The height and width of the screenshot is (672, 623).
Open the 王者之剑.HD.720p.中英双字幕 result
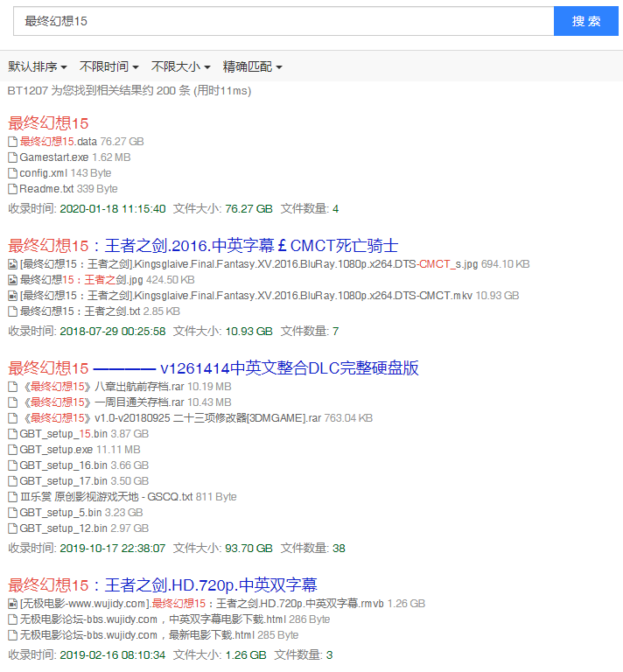click(163, 585)
